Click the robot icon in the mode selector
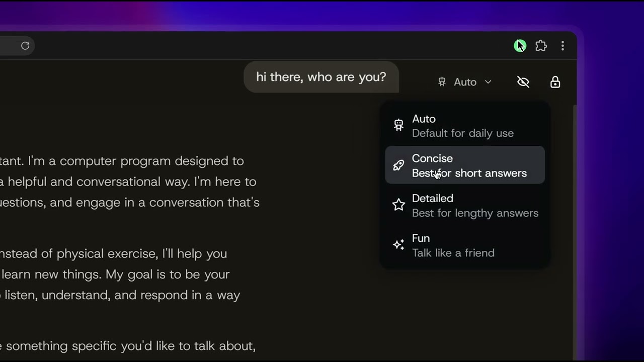The image size is (644, 362). (x=442, y=82)
